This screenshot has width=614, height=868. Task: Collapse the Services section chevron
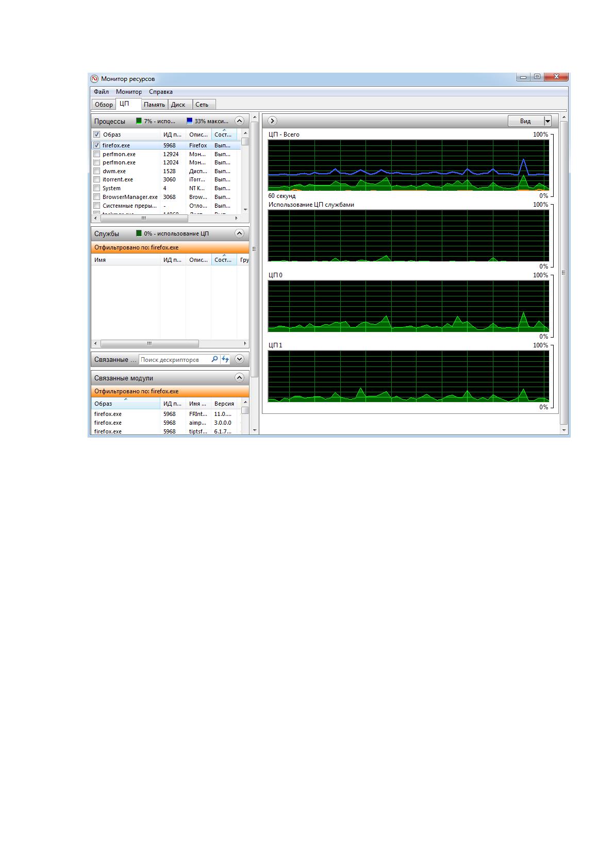(239, 233)
